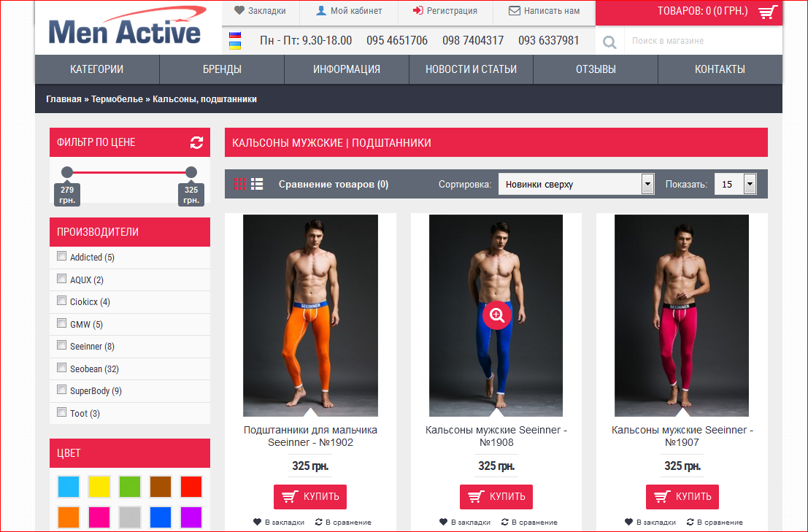Screen dimensions: 808x532
Task: Check the Addicted manufacturer filter
Action: [62, 256]
